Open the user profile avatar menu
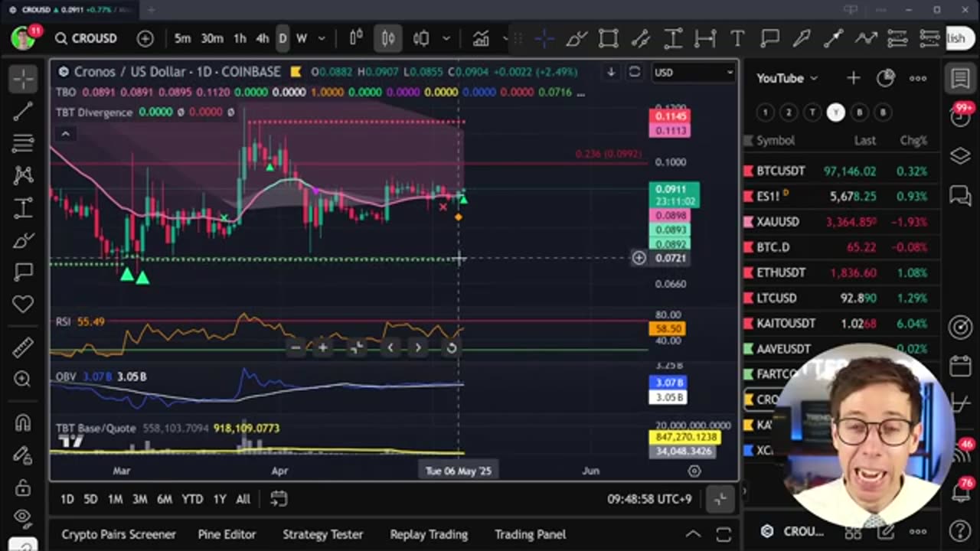Screen dimensions: 980x551 (23, 38)
